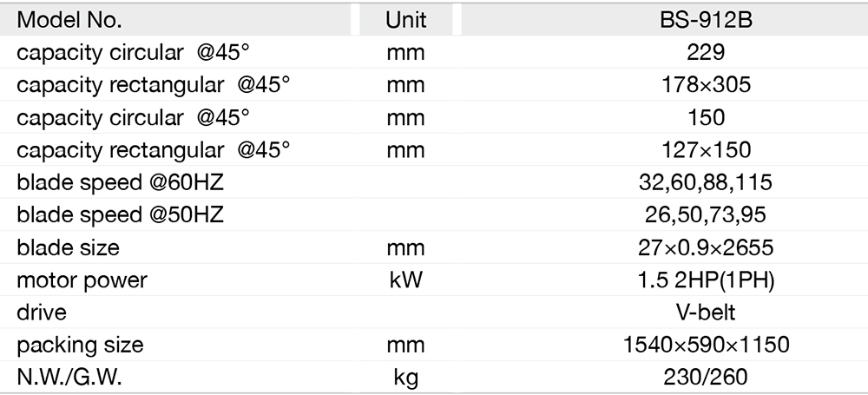Select the 127×150 capacity value
The width and height of the screenshot is (868, 395).
click(706, 150)
